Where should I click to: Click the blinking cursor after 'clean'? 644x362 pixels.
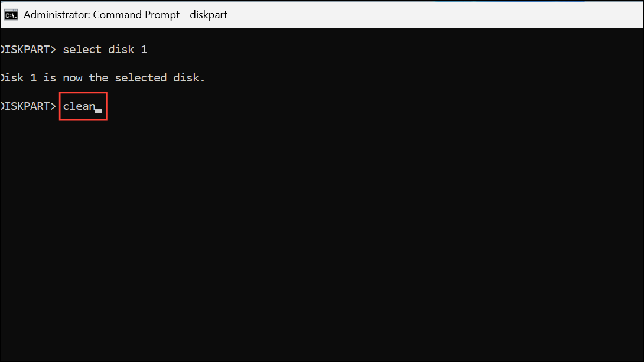point(99,111)
